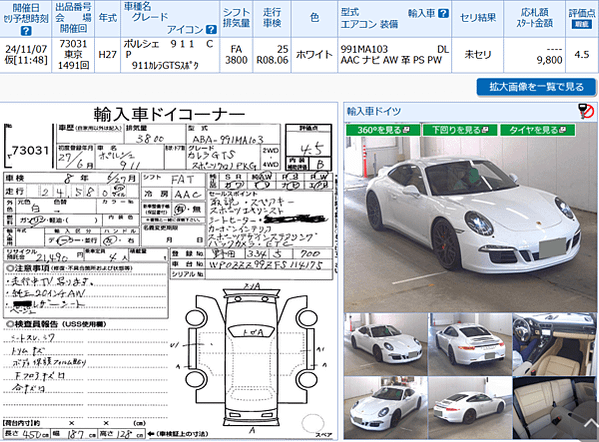Click the 未セリ auction result cell

point(478,55)
